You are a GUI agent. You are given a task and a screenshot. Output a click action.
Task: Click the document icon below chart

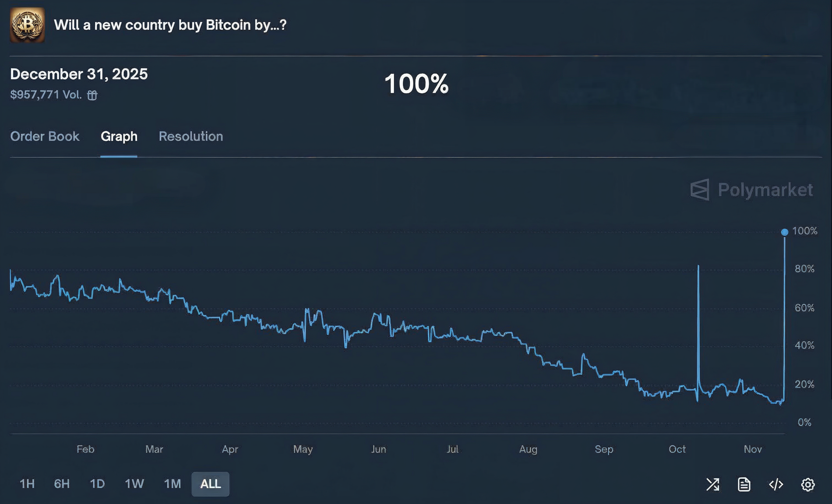point(744,484)
